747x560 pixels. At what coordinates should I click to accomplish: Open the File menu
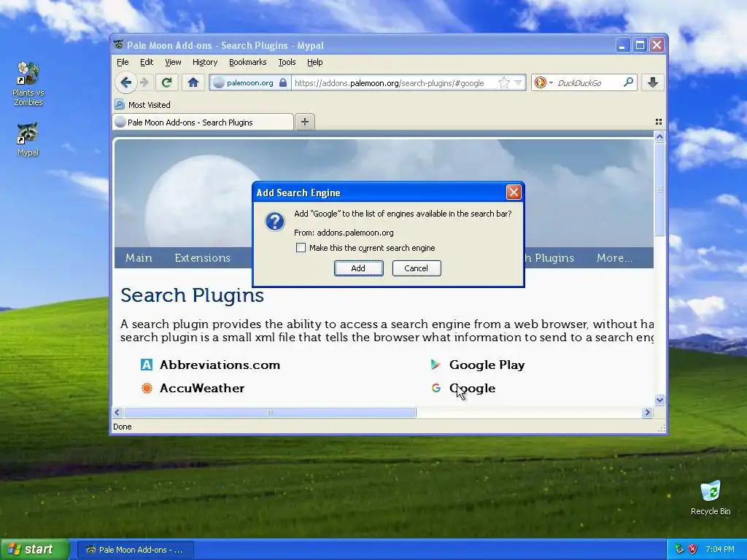pos(123,62)
